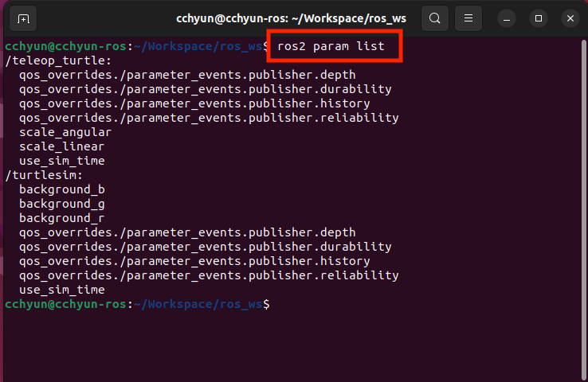Image resolution: width=588 pixels, height=382 pixels.
Task: Click the /teleop_turtle: node line
Action: (58, 60)
